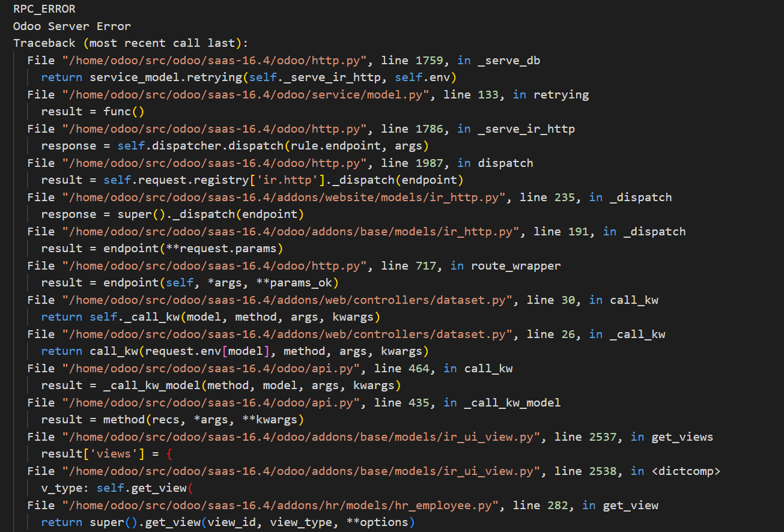Click the base/models/ir_http.py line 191 entry
Image resolution: width=784 pixels, height=532 pixels.
[356, 231]
